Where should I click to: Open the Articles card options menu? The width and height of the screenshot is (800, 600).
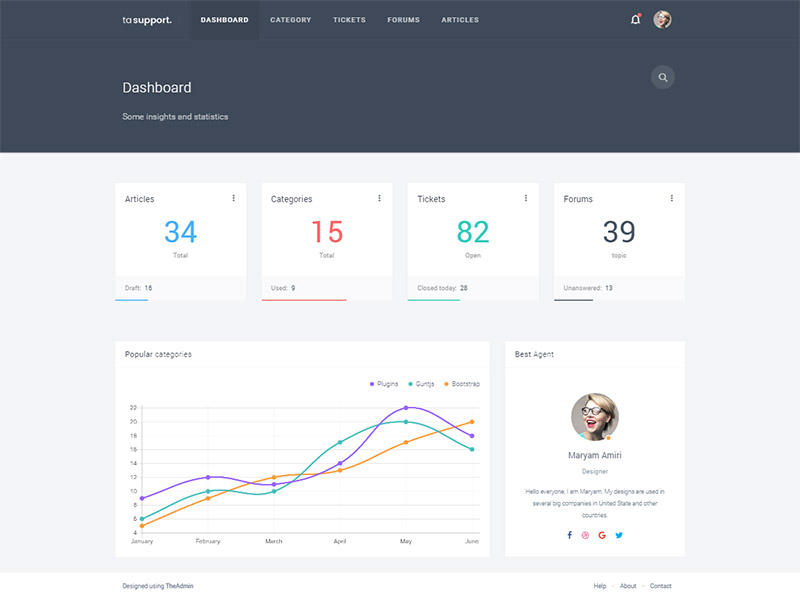click(x=234, y=198)
